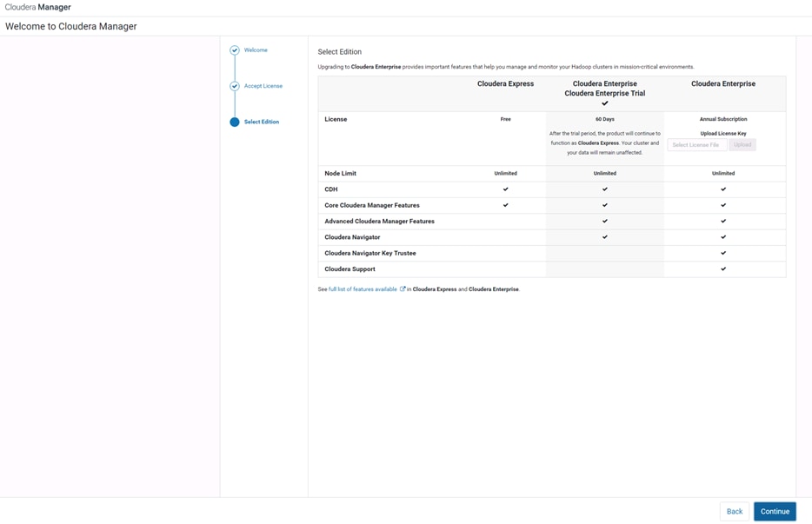Click the 'Welcome to Cloudera Manager' title
Image resolution: width=812 pixels, height=524 pixels.
click(71, 26)
